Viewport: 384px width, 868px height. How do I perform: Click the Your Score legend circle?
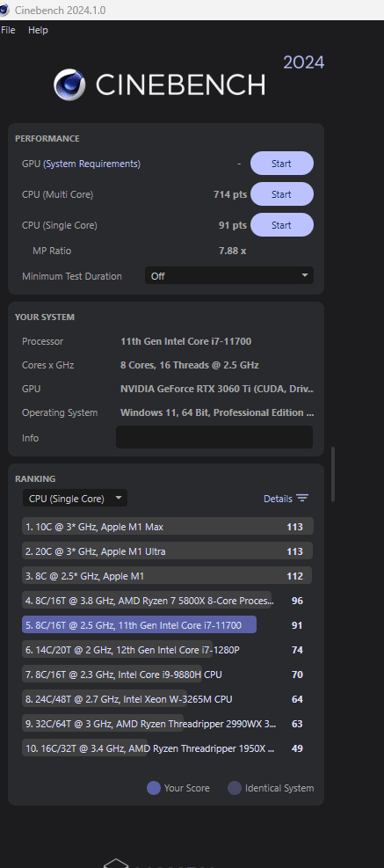tap(153, 788)
